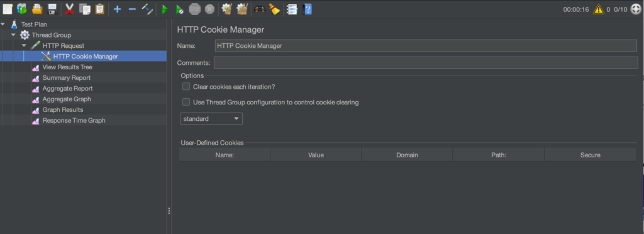Screen dimensions: 644x234
Task: Click the yellow warning log icon
Action: (599, 9)
